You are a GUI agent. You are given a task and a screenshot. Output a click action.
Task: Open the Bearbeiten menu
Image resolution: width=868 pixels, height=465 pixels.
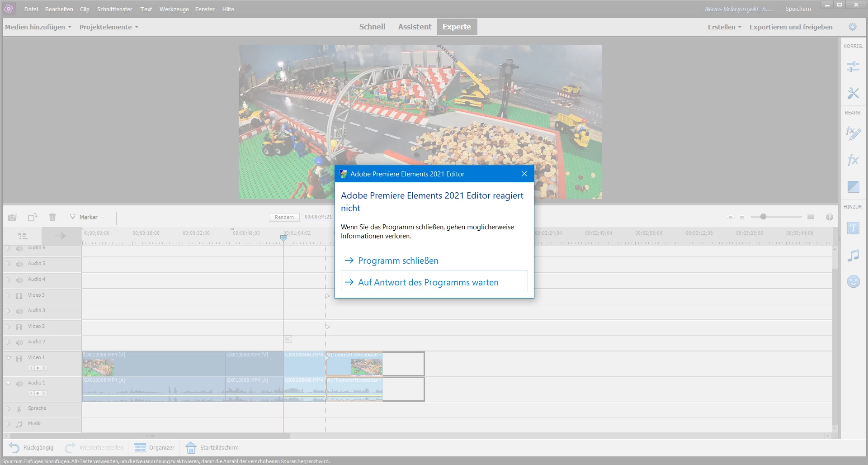(x=59, y=9)
